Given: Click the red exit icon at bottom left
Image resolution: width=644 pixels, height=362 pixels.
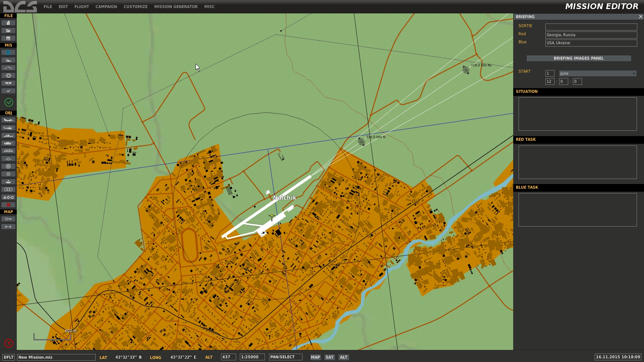Looking at the screenshot, I should pos(9,343).
